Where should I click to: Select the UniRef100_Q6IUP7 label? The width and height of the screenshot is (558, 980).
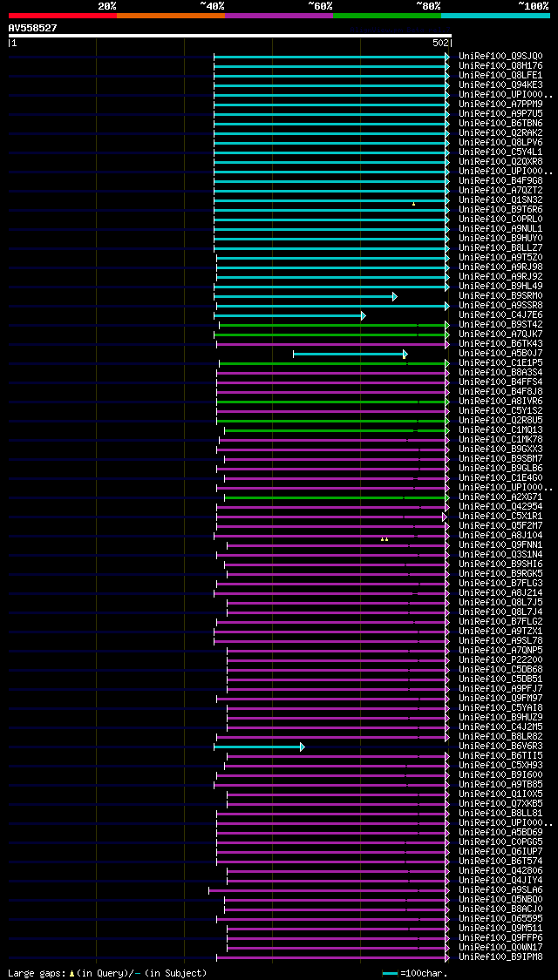(500, 853)
